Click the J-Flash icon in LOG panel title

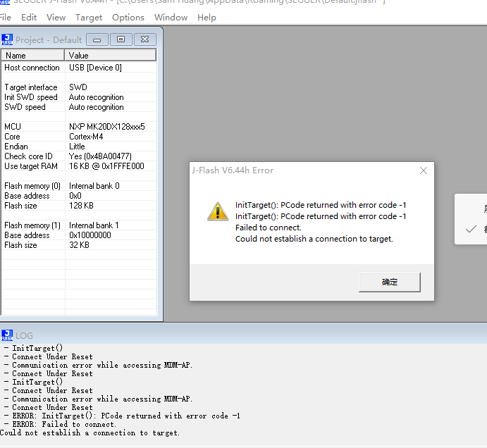tap(7, 335)
